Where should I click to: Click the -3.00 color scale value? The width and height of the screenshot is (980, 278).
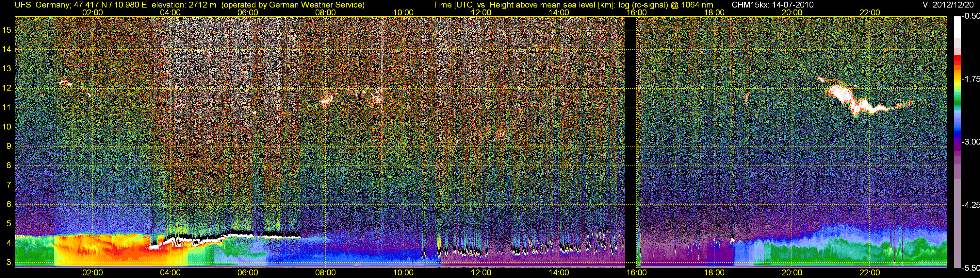click(x=971, y=142)
